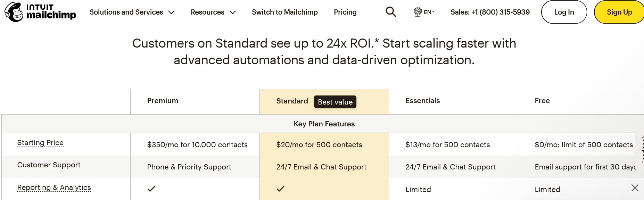The height and width of the screenshot is (200, 644).
Task: Click the Mailchimp Freddie logo icon
Action: point(14,12)
